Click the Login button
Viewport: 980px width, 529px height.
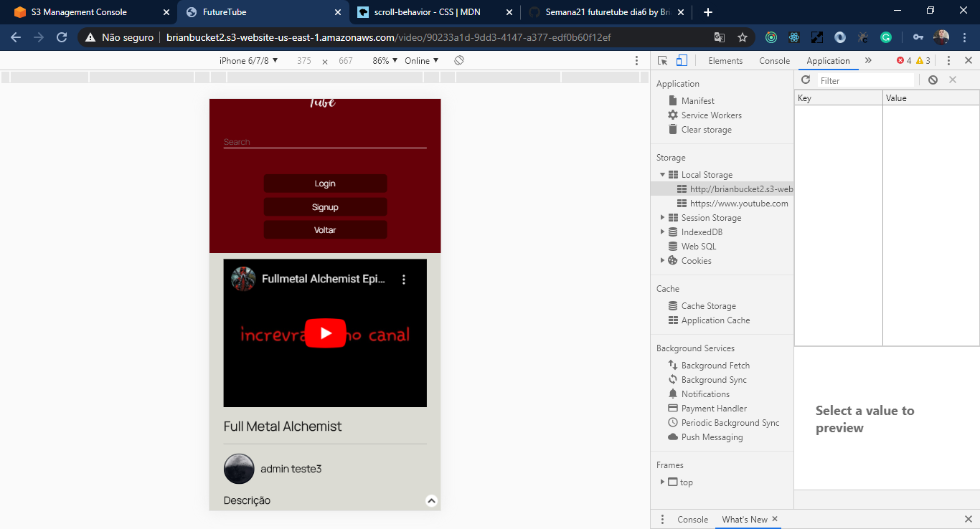pos(325,184)
